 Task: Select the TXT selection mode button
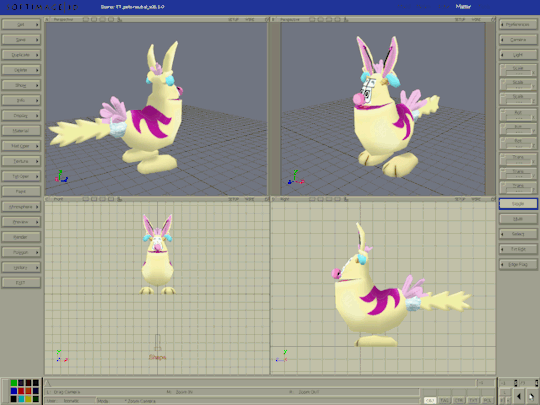click(x=473, y=401)
